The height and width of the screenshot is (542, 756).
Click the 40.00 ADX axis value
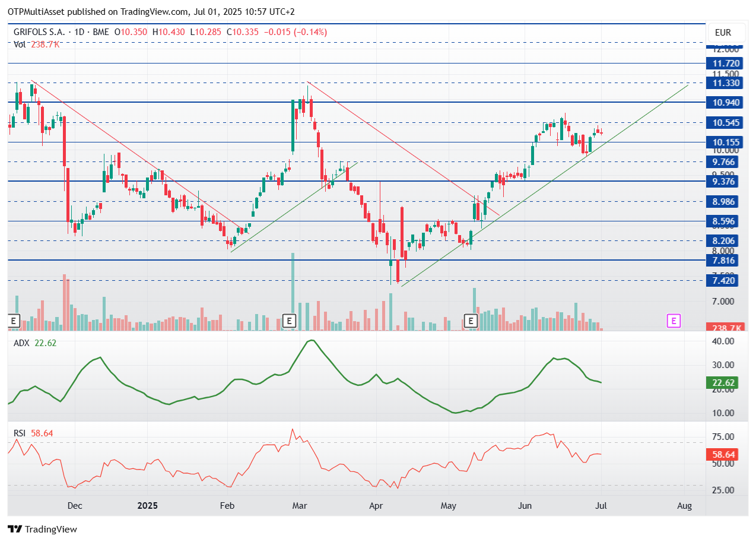[x=724, y=341]
